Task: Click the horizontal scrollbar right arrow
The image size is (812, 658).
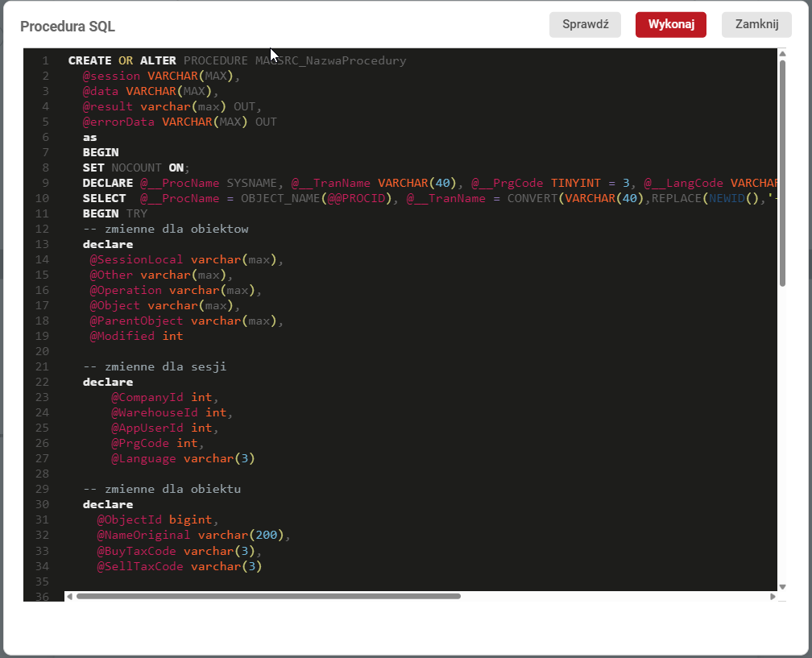Action: tap(773, 597)
